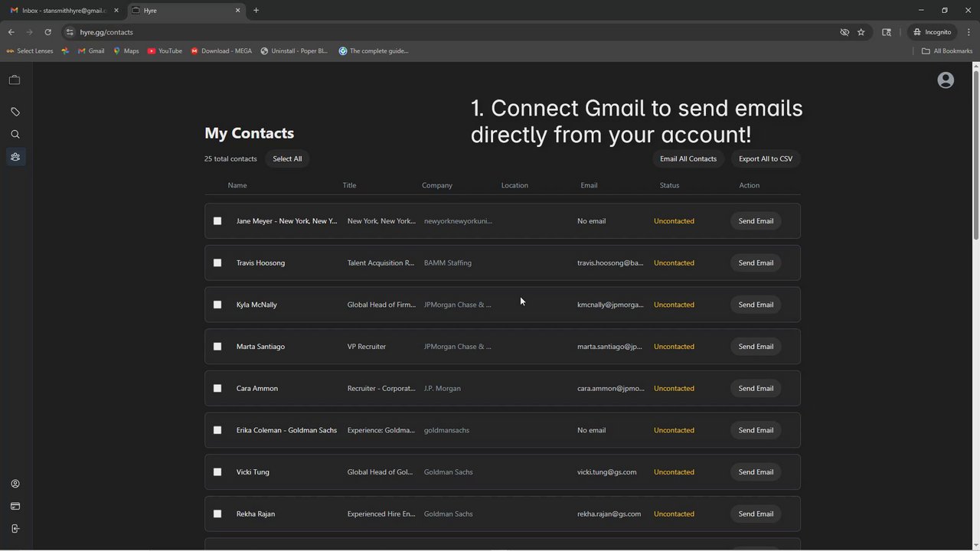Open the search magnifier in sidebar
The width and height of the screenshot is (980, 551).
click(15, 135)
